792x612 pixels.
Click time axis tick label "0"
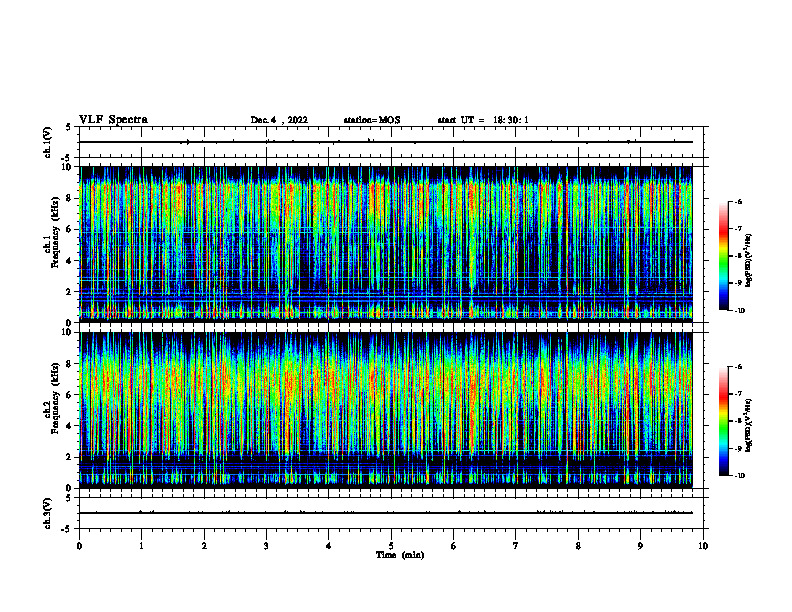(x=79, y=546)
